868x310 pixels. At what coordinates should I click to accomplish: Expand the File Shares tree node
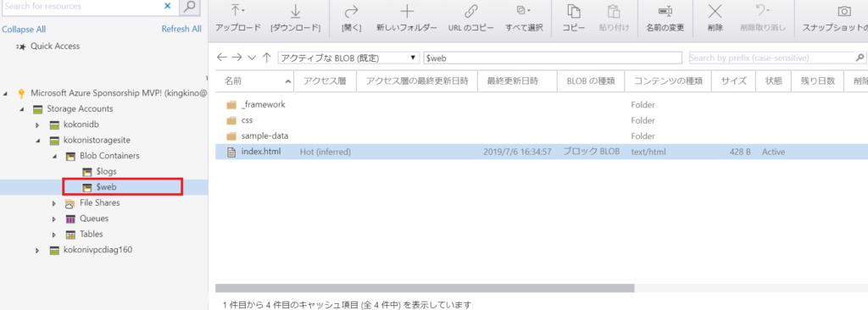tap(53, 203)
